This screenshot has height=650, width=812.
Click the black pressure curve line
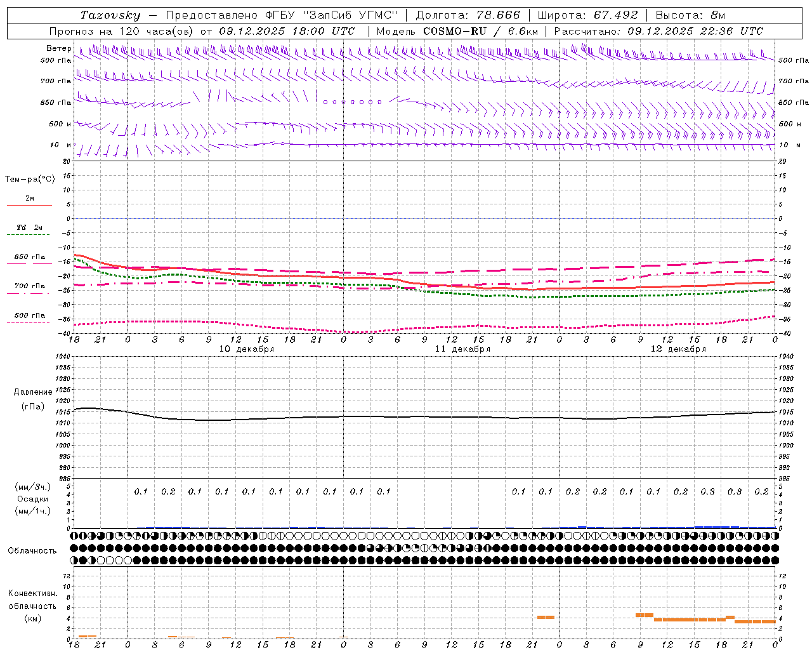click(424, 417)
